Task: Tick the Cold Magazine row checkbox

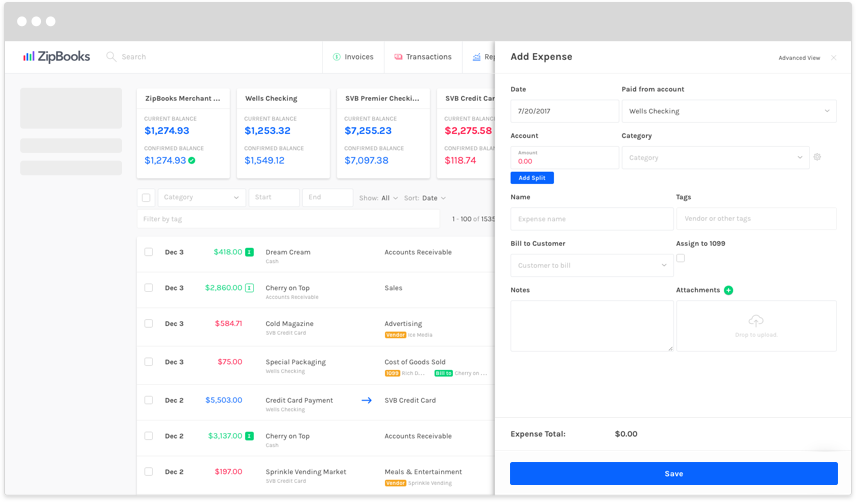Action: pyautogui.click(x=148, y=324)
